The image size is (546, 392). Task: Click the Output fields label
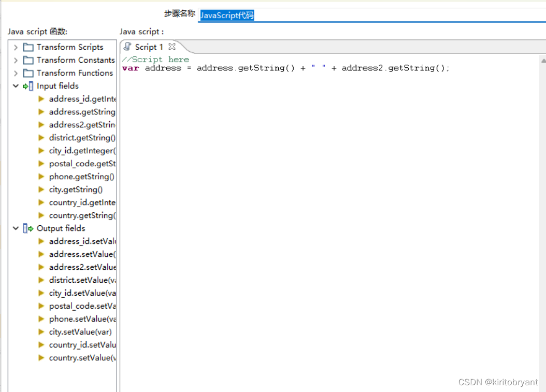coord(61,228)
